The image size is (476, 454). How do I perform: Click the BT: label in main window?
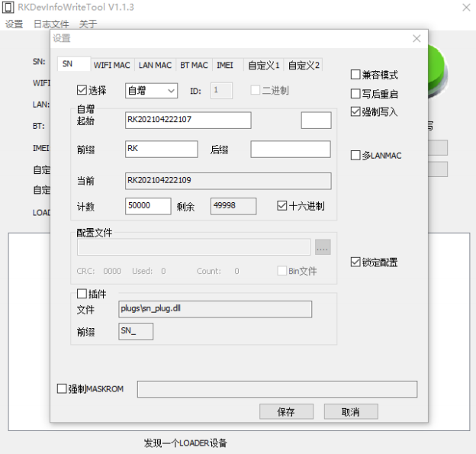(x=39, y=126)
